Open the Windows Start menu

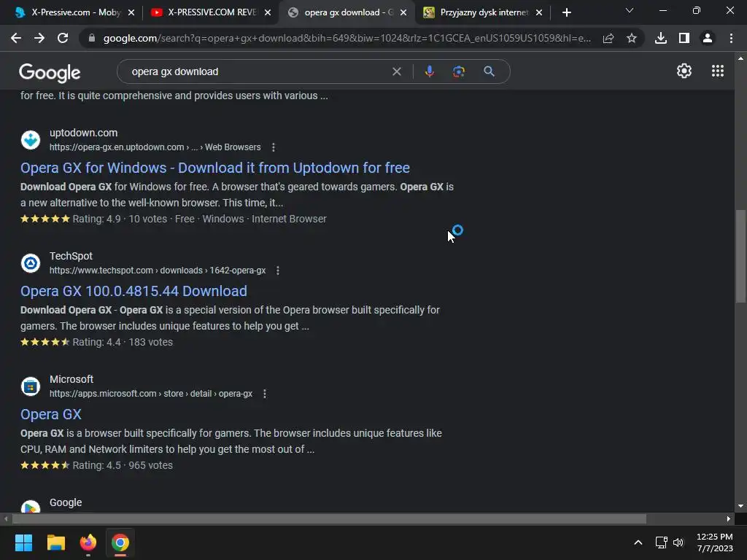pyautogui.click(x=23, y=542)
